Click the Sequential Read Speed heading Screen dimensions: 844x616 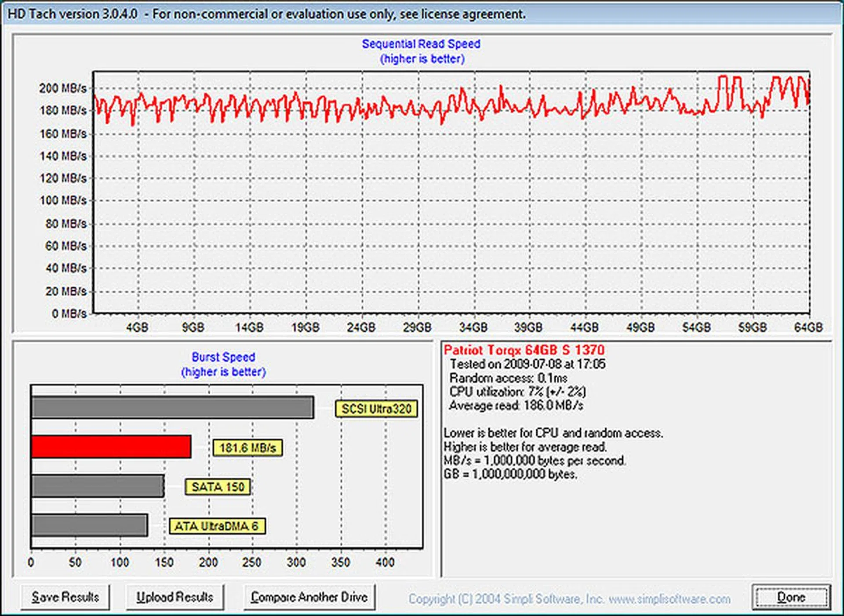(x=421, y=44)
